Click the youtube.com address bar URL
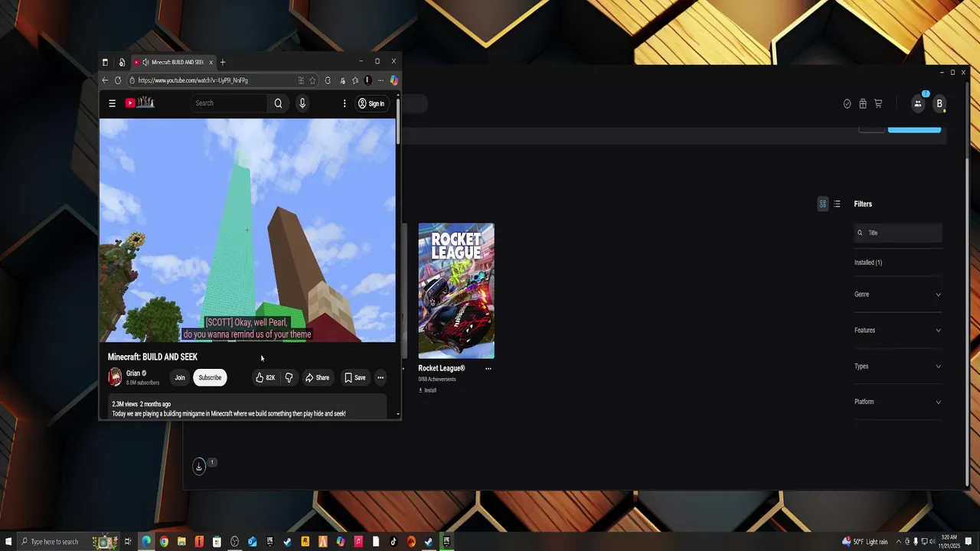 193,80
